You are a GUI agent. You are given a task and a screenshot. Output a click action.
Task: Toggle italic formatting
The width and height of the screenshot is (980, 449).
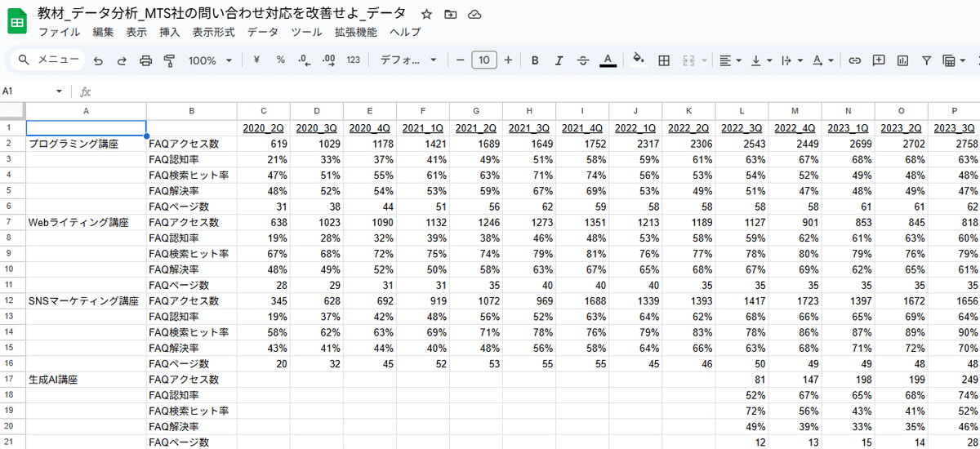pos(559,60)
